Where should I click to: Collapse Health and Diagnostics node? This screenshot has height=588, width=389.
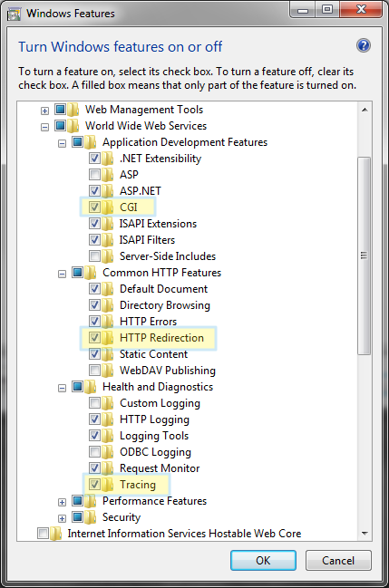click(x=62, y=388)
